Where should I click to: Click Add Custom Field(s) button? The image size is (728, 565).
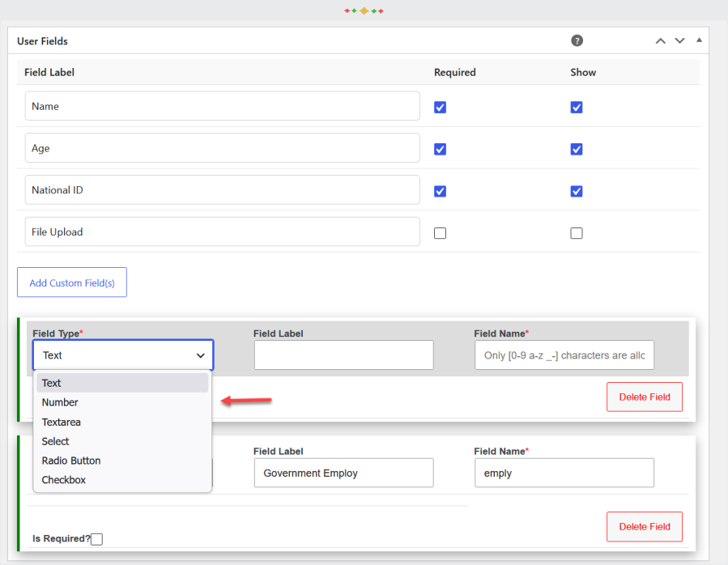[x=72, y=282]
